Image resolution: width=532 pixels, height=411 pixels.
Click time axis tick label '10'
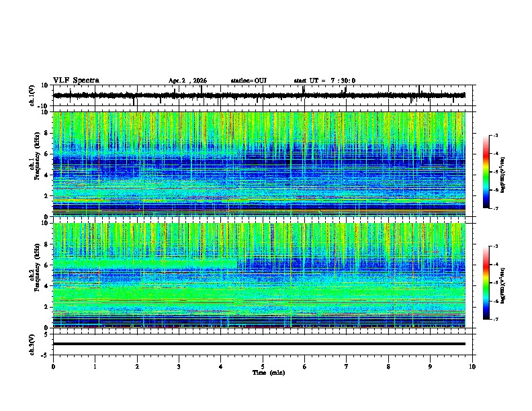tap(472, 367)
